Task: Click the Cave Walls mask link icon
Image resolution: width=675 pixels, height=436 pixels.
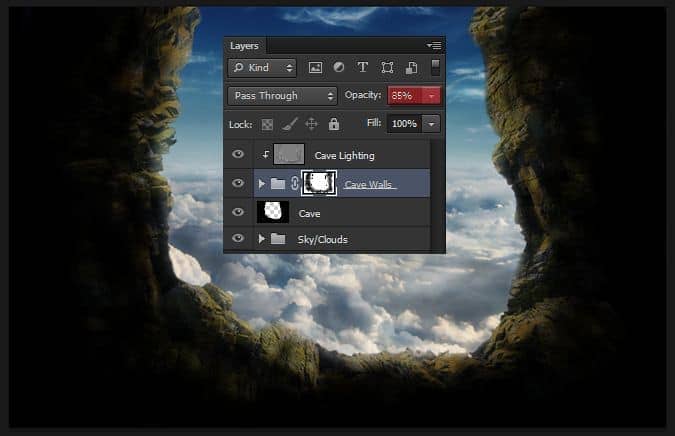Action: 294,183
